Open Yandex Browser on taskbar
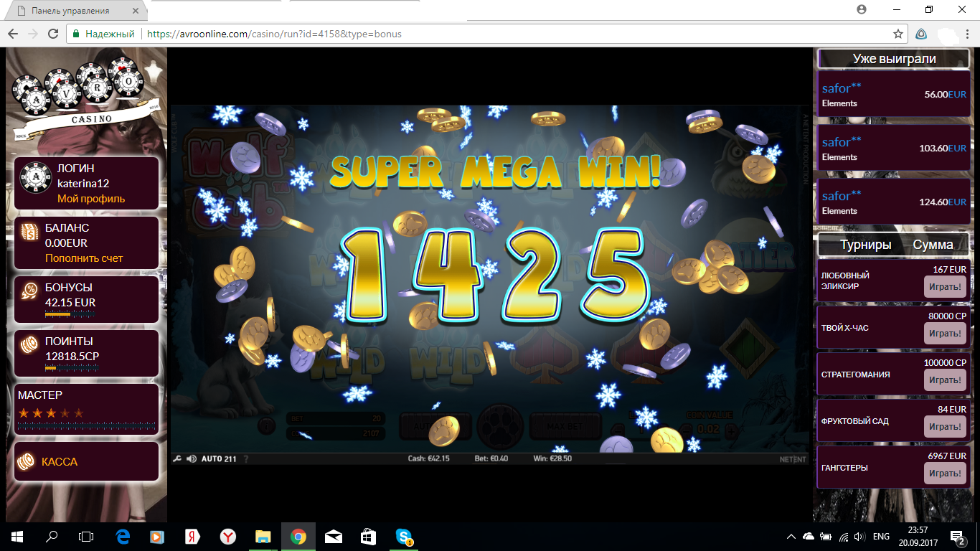Viewport: 980px width, 551px height. (x=227, y=536)
